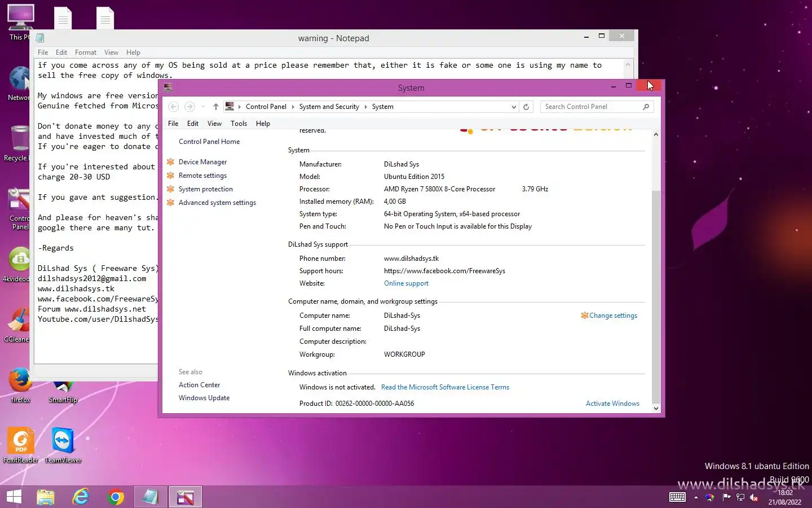This screenshot has width=812, height=508.
Task: Read the Microsoft Software License Terms
Action: (x=445, y=387)
